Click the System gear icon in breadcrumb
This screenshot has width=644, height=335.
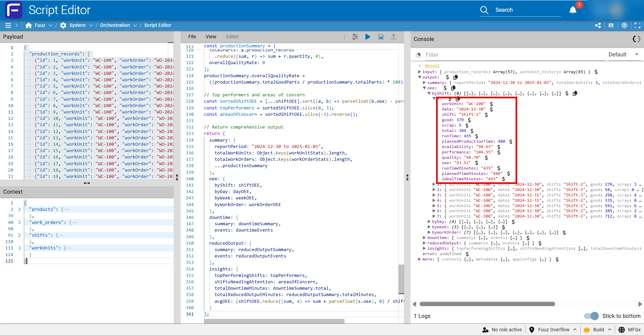click(63, 25)
